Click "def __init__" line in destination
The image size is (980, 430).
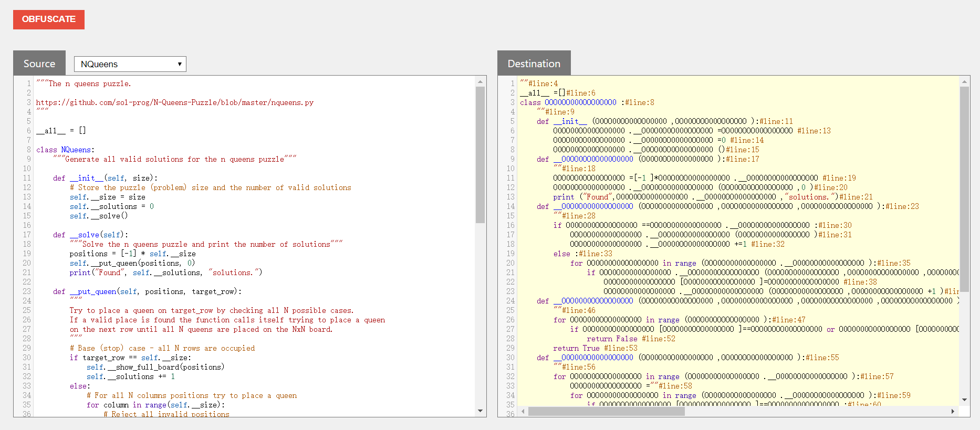coord(665,121)
